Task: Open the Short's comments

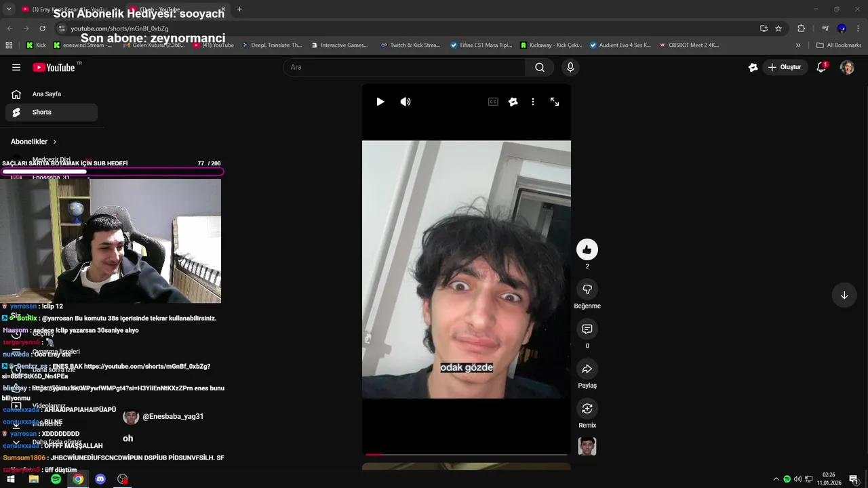Action: tap(587, 329)
